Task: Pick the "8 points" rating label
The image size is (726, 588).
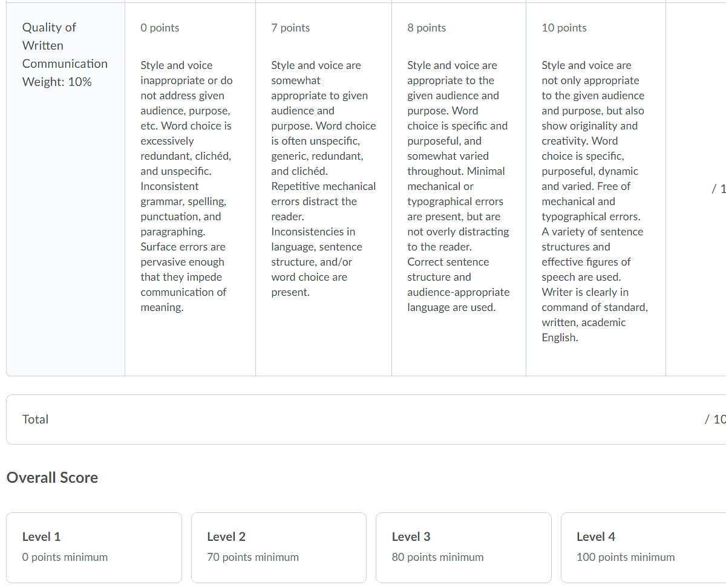Action: (427, 28)
